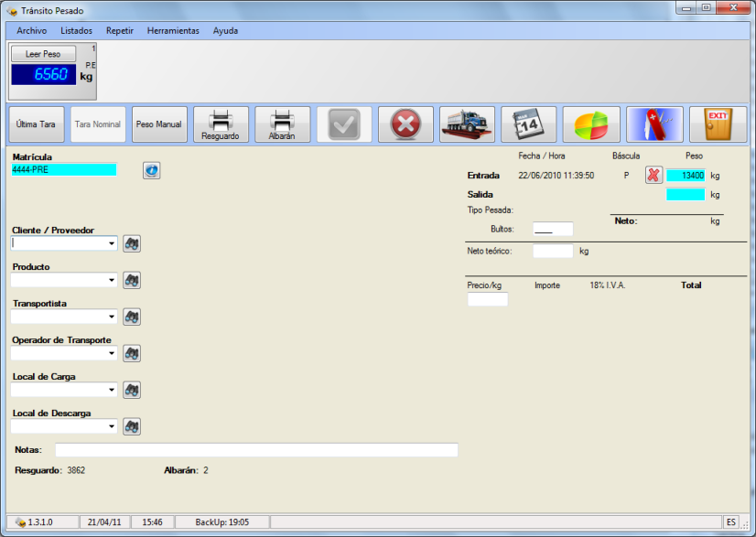This screenshot has width=756, height=537.
Task: Expand the Local de Descarga dropdown
Action: point(112,426)
